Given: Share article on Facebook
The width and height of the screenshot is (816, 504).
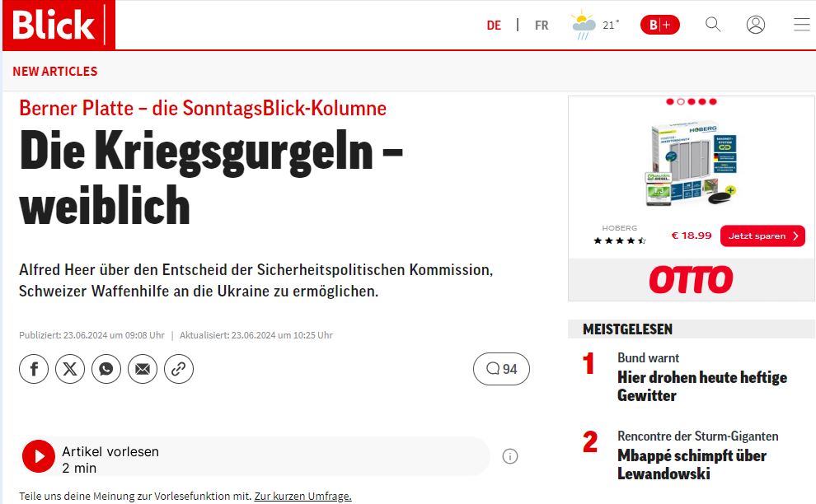Looking at the screenshot, I should pos(34,369).
